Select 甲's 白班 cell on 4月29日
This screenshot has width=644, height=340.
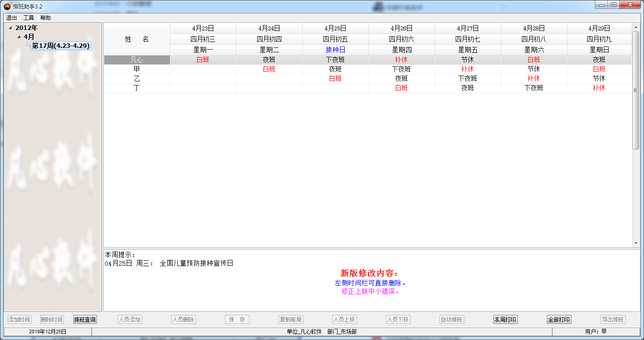point(599,69)
